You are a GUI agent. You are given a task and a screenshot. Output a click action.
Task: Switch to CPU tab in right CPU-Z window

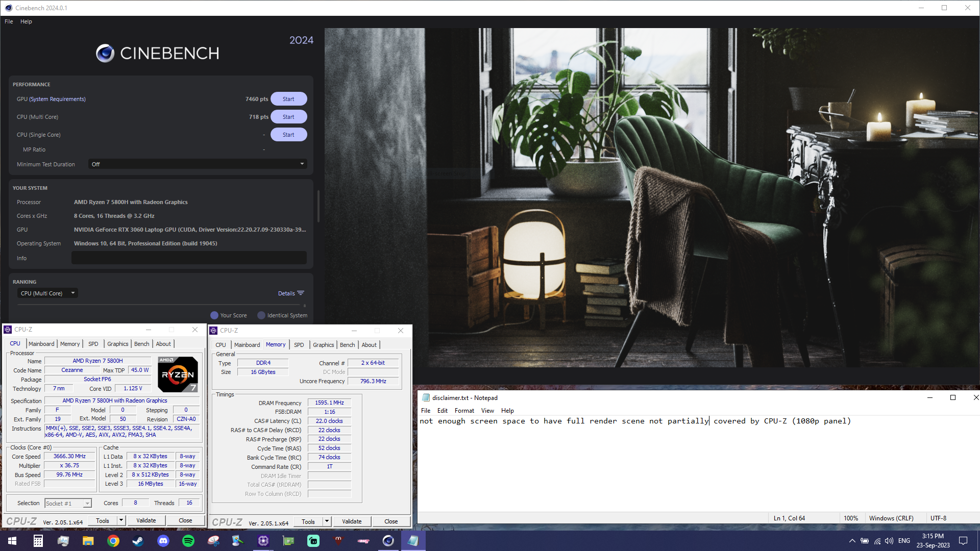click(x=220, y=345)
